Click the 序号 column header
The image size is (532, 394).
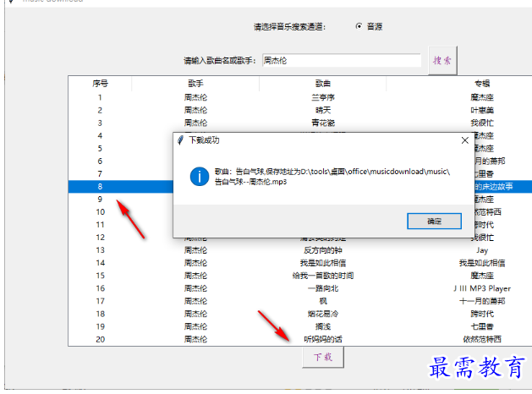(x=100, y=84)
